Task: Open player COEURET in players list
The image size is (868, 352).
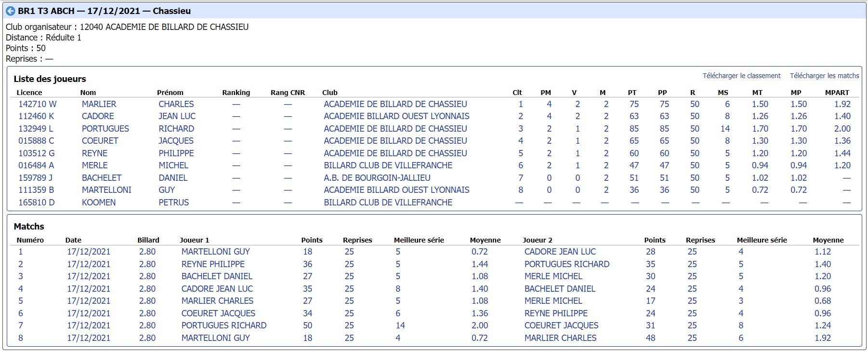Action: [x=100, y=141]
